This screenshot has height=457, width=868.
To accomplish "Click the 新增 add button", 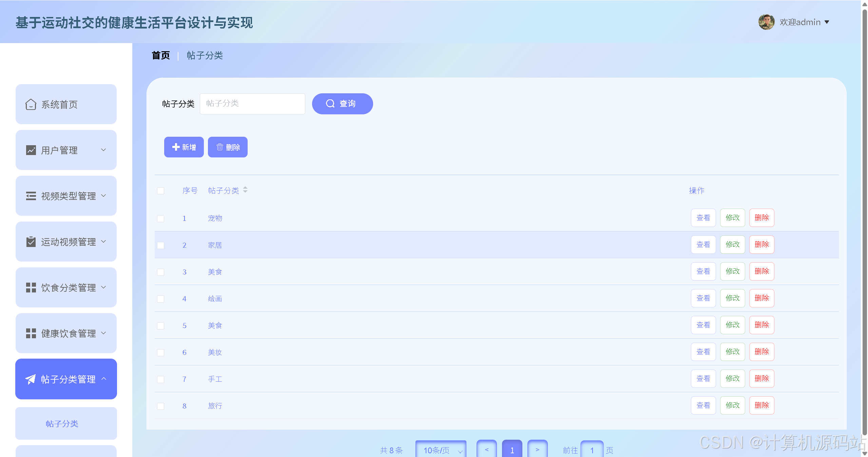I will coord(184,147).
